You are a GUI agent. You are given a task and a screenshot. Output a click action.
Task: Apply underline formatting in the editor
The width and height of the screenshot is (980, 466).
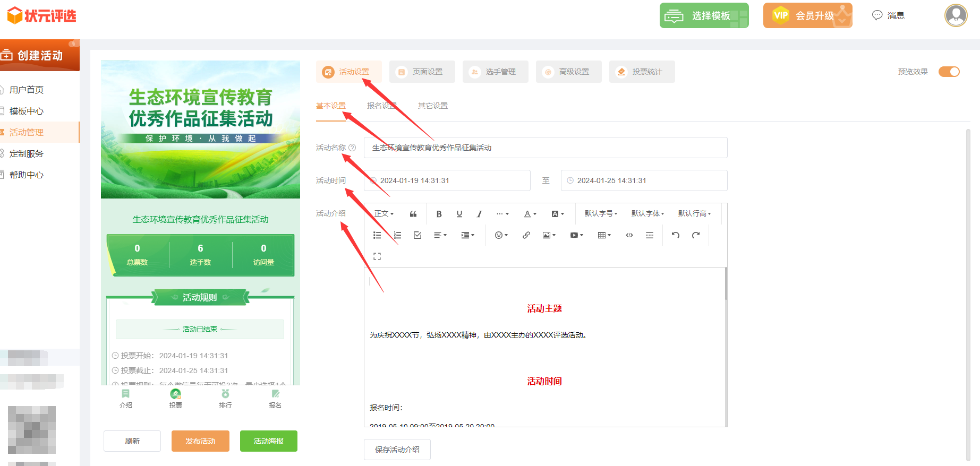pyautogui.click(x=459, y=214)
